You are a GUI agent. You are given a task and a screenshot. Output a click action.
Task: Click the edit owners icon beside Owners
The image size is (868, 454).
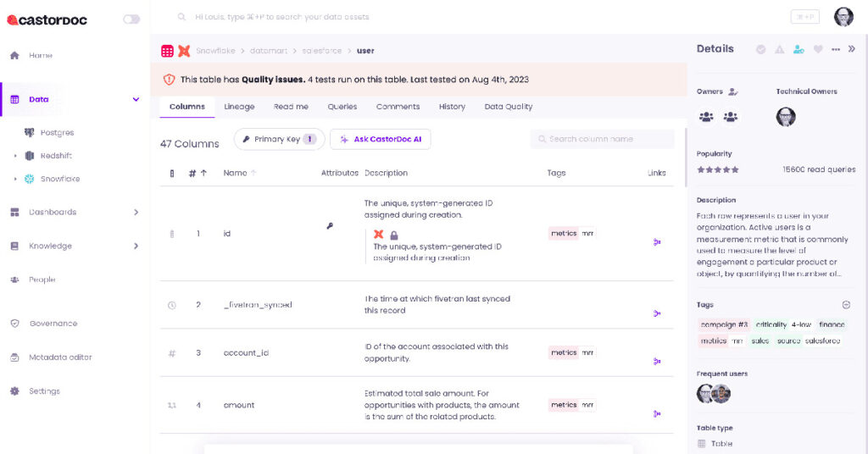click(733, 91)
